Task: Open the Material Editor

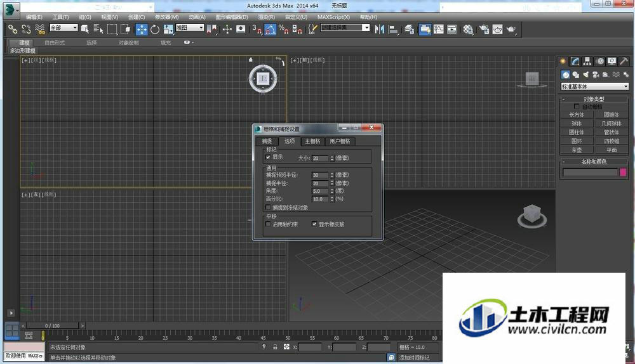Action: coord(468,29)
